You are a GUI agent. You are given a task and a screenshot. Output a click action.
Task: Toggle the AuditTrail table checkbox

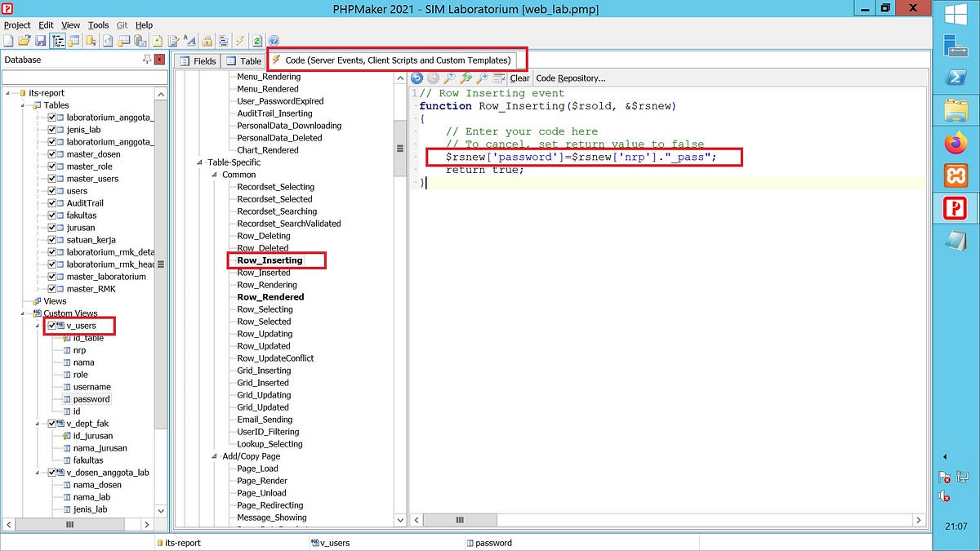tap(52, 203)
